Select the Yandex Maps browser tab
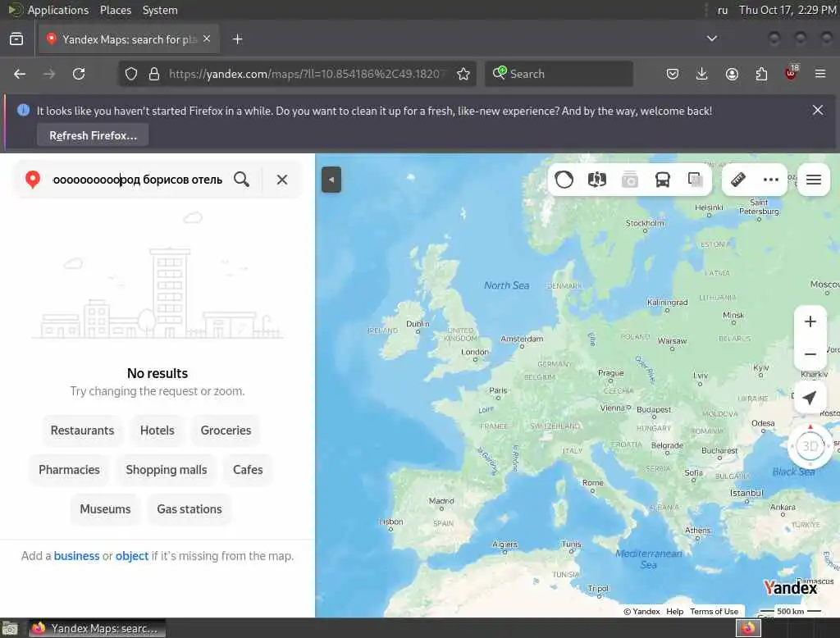This screenshot has width=840, height=638. (129, 39)
